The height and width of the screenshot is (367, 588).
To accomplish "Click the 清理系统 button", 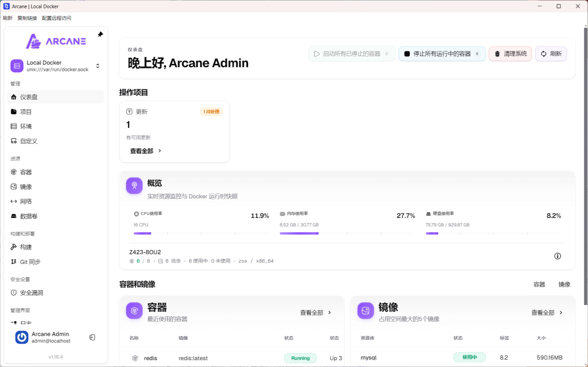I will [x=510, y=54].
